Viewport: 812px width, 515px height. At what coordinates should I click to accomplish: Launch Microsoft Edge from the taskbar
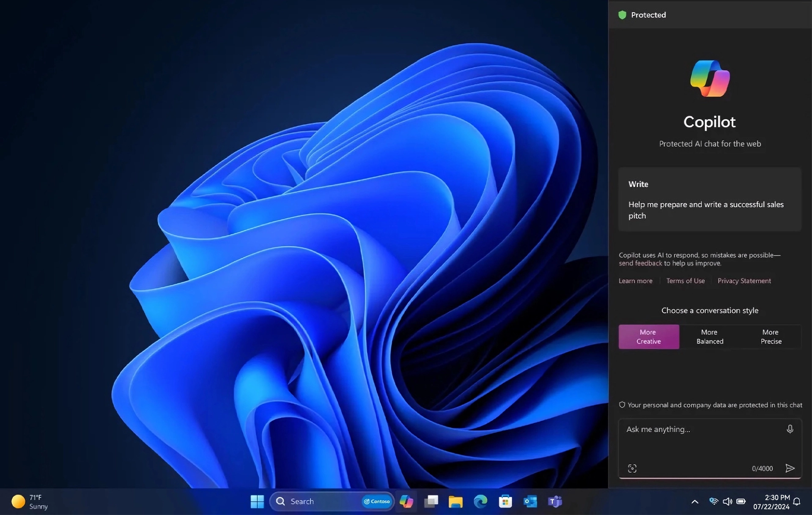coord(480,501)
